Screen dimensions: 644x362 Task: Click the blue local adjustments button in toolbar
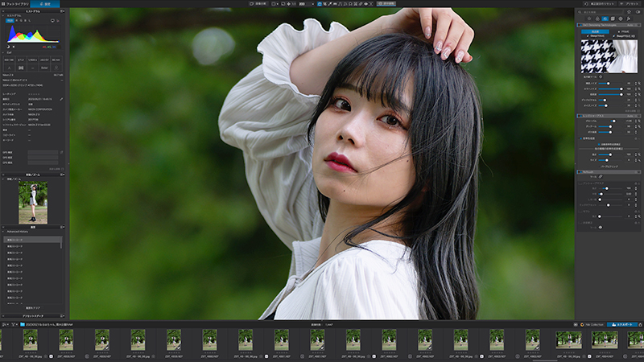coord(386,4)
